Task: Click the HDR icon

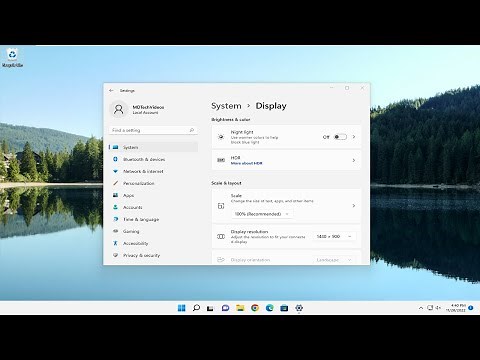Action: pos(221,160)
